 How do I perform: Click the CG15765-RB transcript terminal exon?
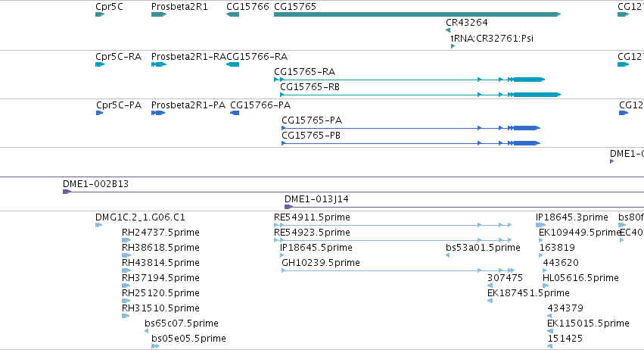point(537,95)
